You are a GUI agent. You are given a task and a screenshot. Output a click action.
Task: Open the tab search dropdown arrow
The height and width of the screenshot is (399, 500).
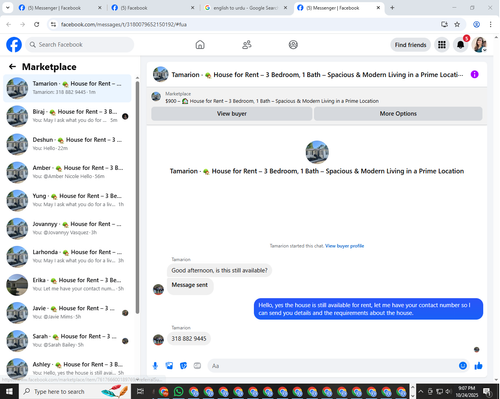coord(7,7)
